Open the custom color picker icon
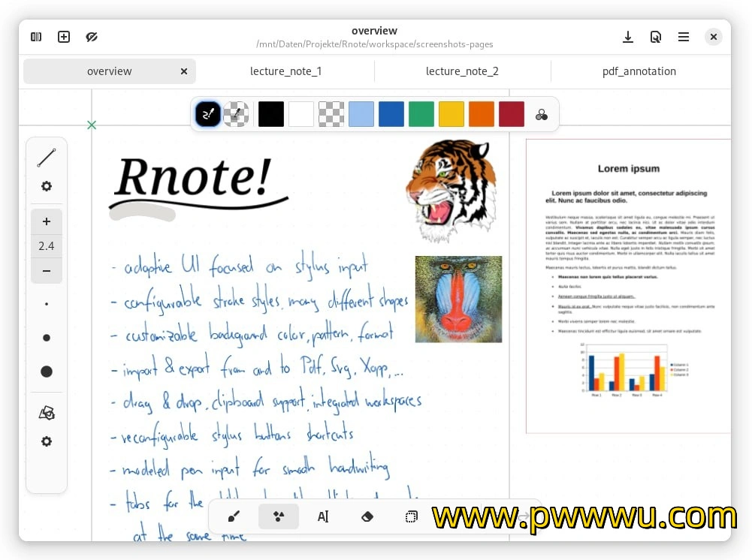752x560 pixels. click(x=542, y=115)
